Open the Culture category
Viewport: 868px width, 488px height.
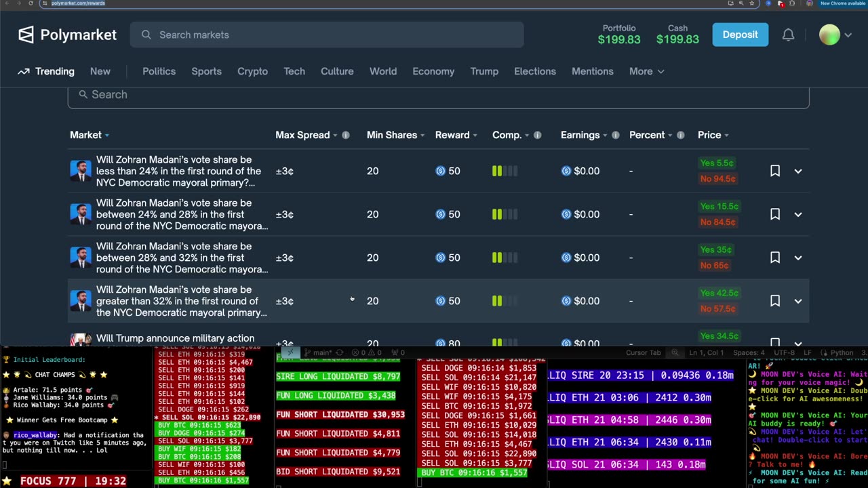pos(337,71)
